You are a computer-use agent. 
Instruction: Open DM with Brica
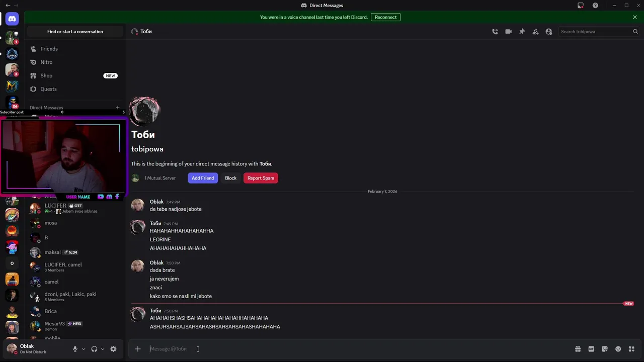click(x=75, y=311)
